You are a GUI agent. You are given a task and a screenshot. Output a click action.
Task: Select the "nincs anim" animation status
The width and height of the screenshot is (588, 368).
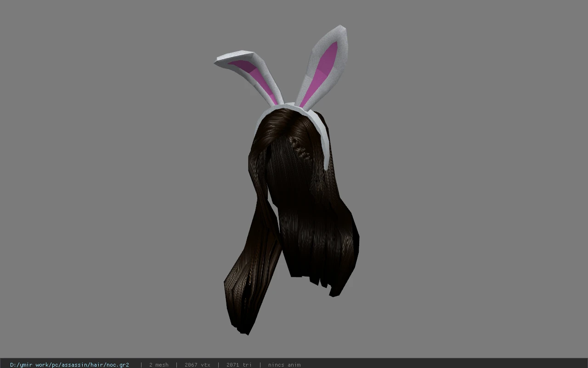click(284, 365)
